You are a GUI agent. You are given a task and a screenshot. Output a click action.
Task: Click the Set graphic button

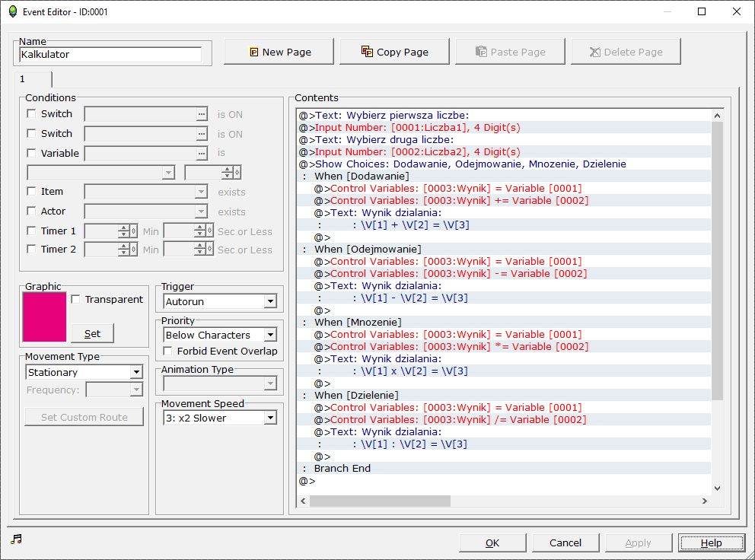92,334
